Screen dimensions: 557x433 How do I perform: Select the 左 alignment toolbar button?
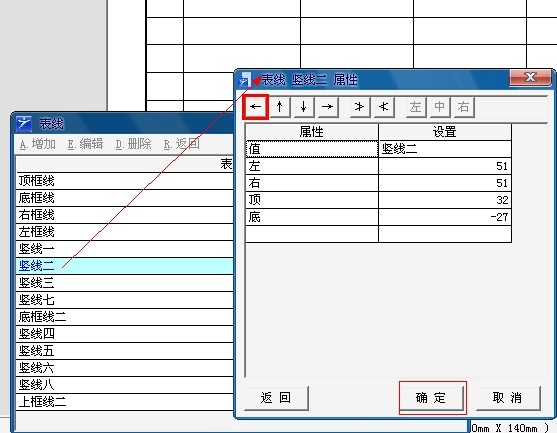(416, 107)
